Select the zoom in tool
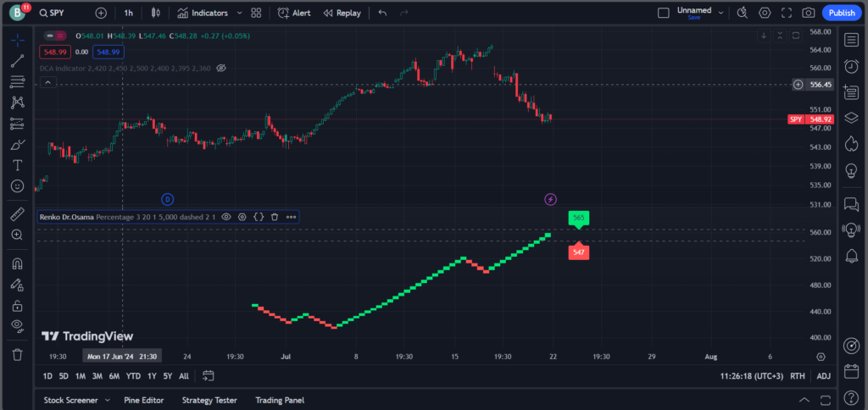 pos(18,235)
